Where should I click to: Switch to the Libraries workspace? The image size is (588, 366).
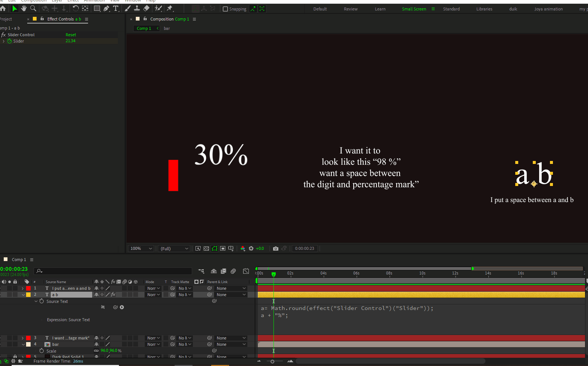(x=484, y=9)
